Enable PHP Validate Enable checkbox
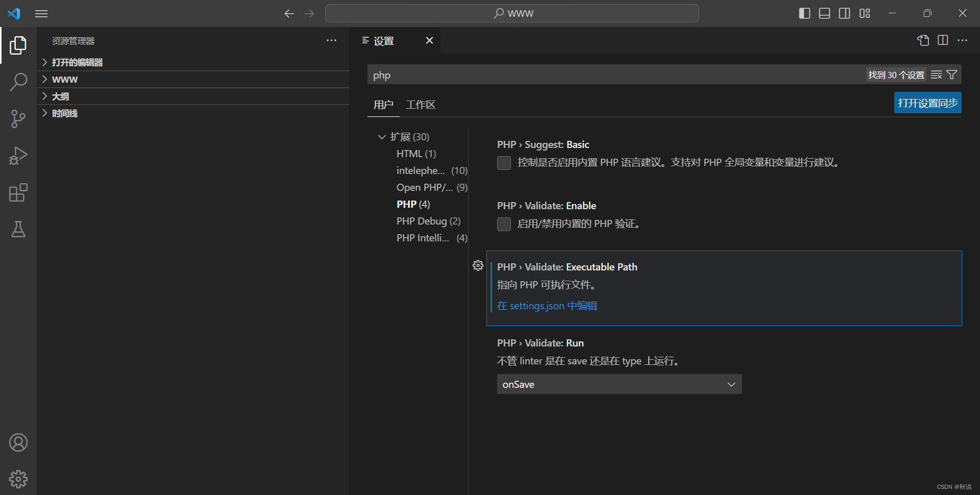This screenshot has width=980, height=495. pos(504,224)
